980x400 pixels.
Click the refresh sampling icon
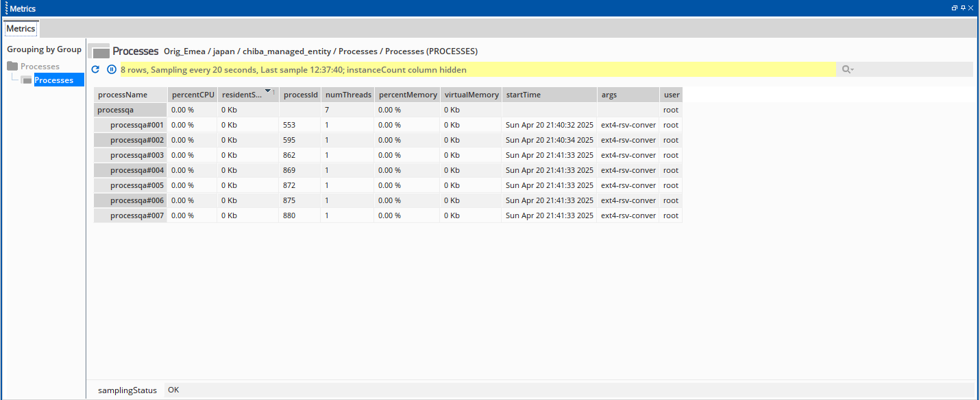[x=96, y=69]
